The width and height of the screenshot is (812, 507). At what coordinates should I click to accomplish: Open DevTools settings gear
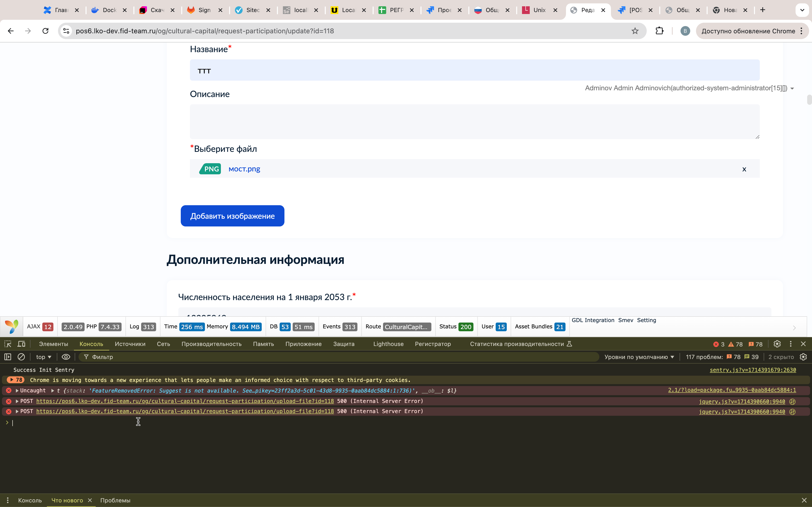pos(777,344)
